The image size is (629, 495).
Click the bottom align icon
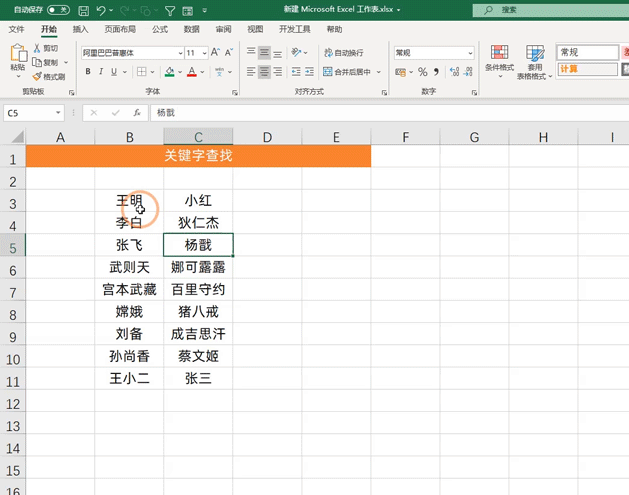277,53
